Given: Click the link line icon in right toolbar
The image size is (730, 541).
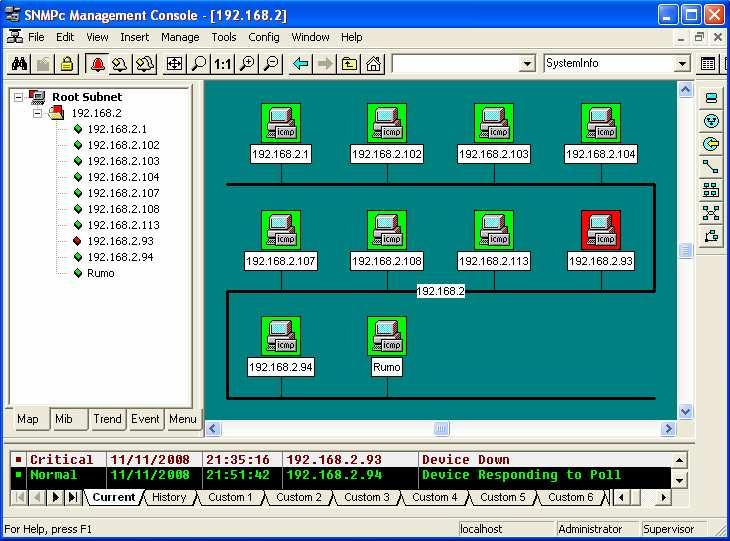Looking at the screenshot, I should point(711,167).
